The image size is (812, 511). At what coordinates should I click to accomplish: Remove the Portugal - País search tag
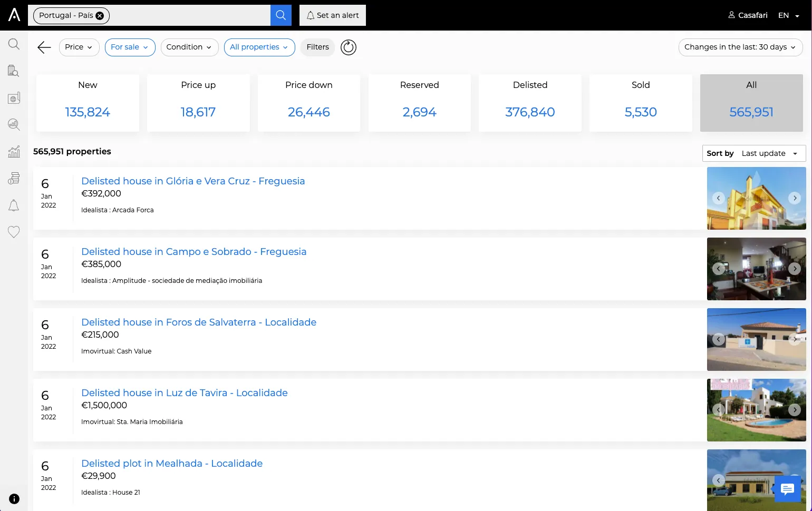[x=100, y=16]
